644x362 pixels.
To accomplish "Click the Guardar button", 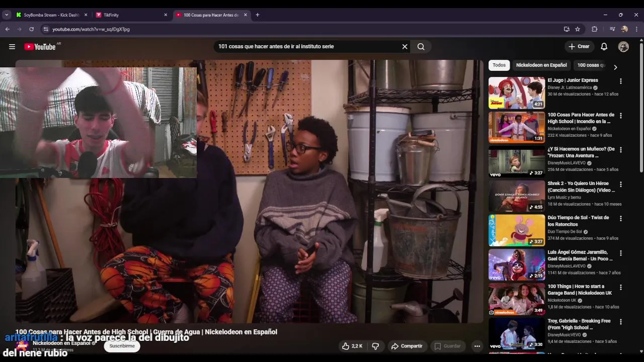I will click(x=447, y=346).
